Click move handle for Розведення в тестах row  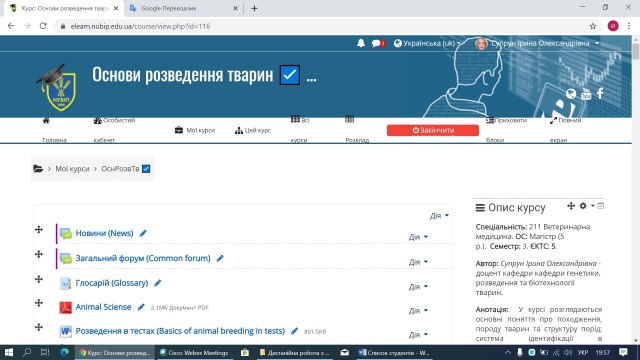pyautogui.click(x=39, y=327)
